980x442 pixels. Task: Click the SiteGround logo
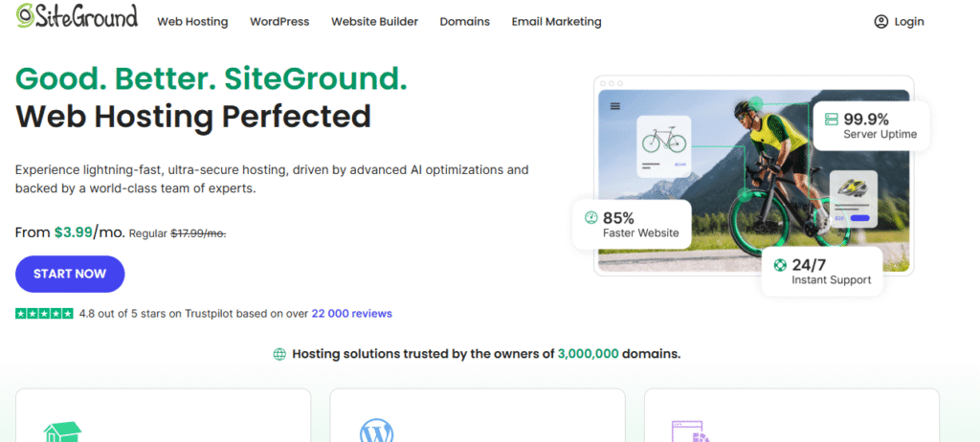[77, 17]
